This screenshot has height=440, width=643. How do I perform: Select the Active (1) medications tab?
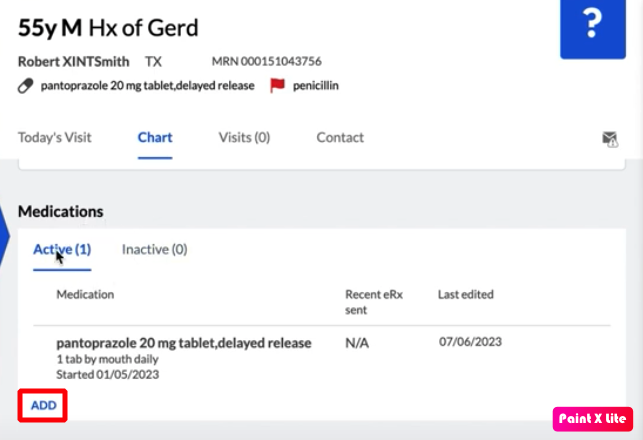coord(62,249)
